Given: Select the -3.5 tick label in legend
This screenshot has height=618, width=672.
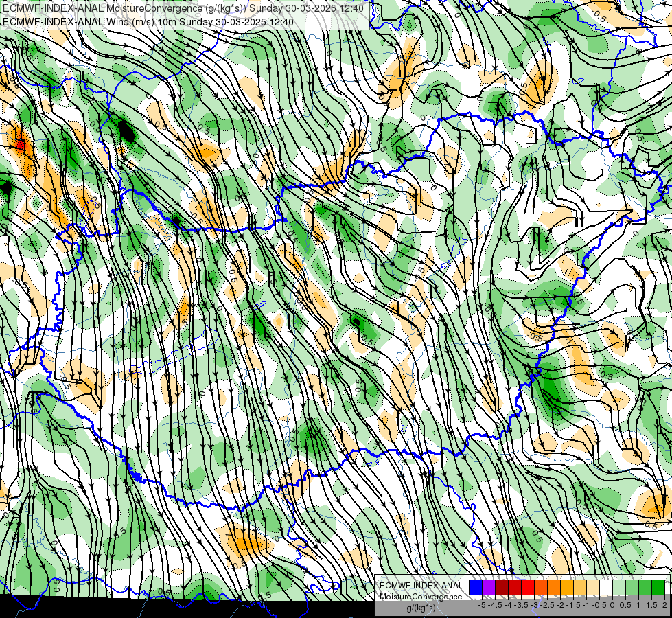Looking at the screenshot, I should (521, 605).
